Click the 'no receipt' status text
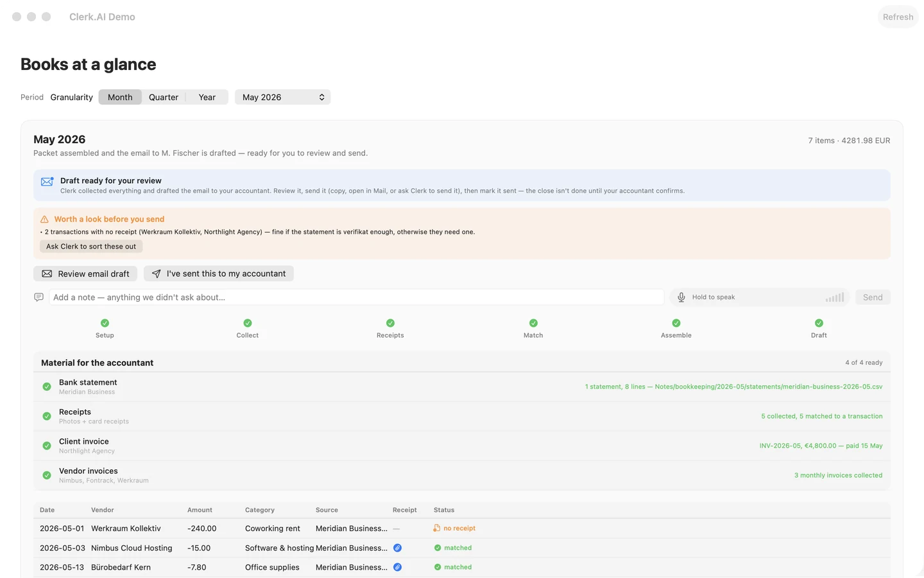924x578 pixels. tap(459, 529)
